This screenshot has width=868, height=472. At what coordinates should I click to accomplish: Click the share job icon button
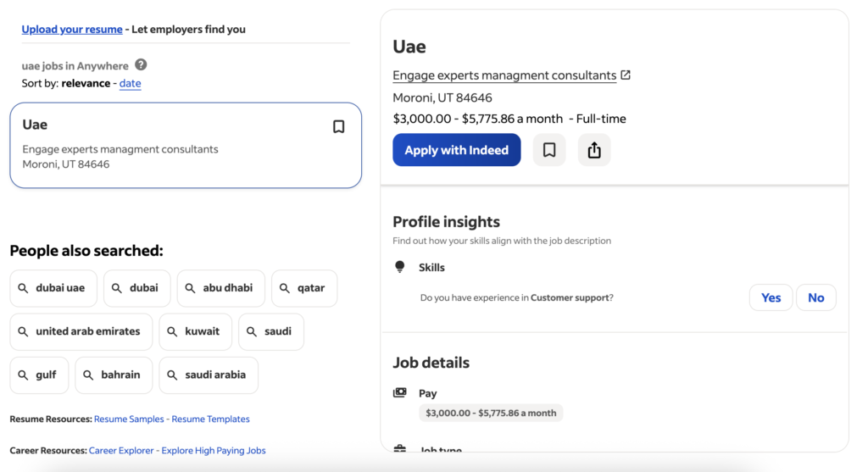(594, 150)
